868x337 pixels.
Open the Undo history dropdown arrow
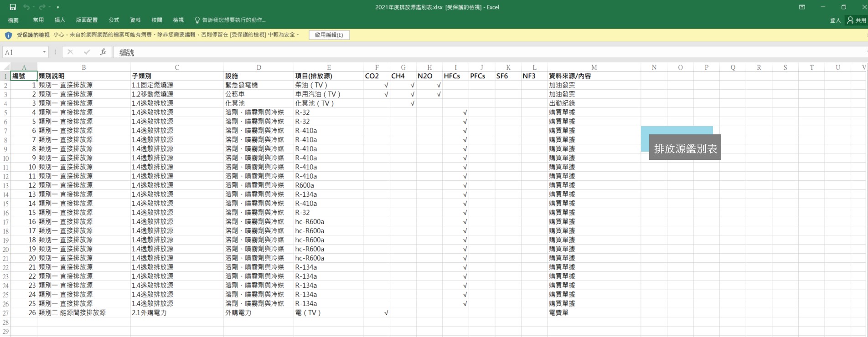point(34,8)
